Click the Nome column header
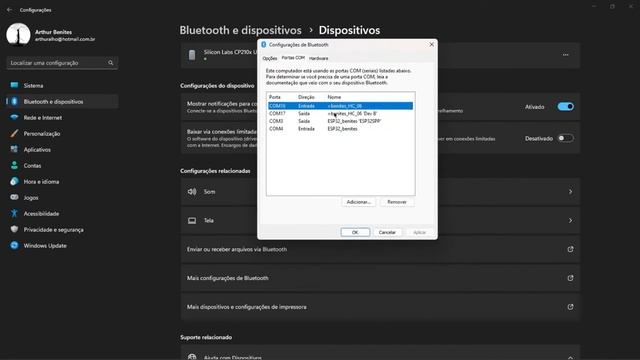The image size is (640, 360). 334,97
